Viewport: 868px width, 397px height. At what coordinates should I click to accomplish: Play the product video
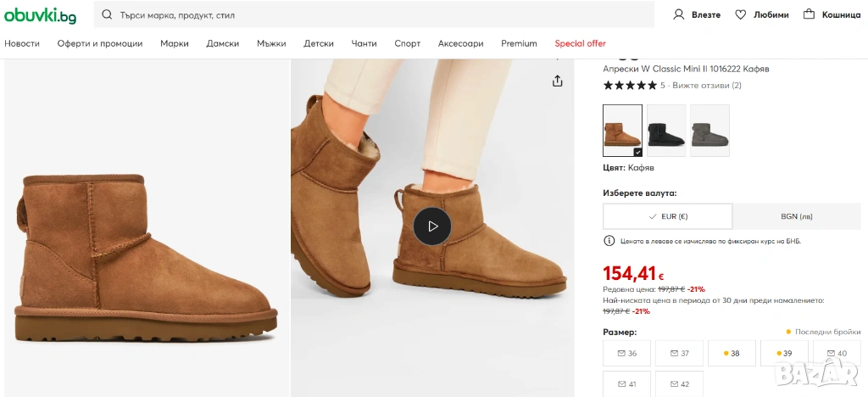pos(432,226)
